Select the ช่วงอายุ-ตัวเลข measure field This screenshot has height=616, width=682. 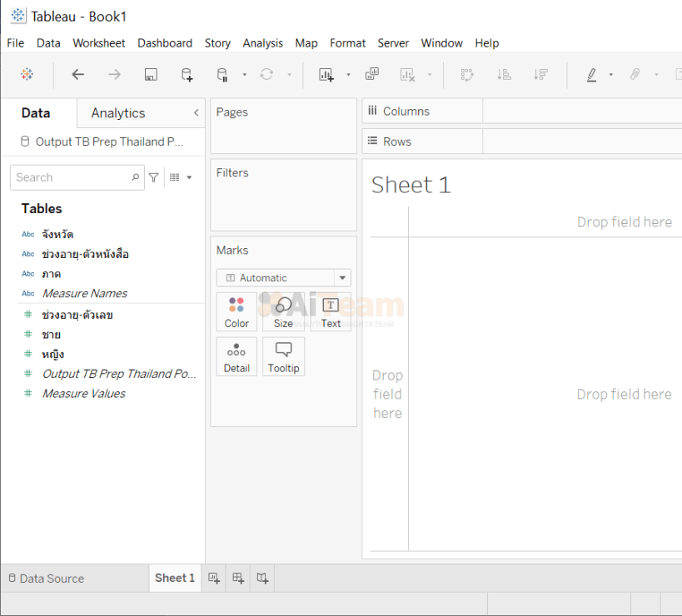click(x=77, y=315)
